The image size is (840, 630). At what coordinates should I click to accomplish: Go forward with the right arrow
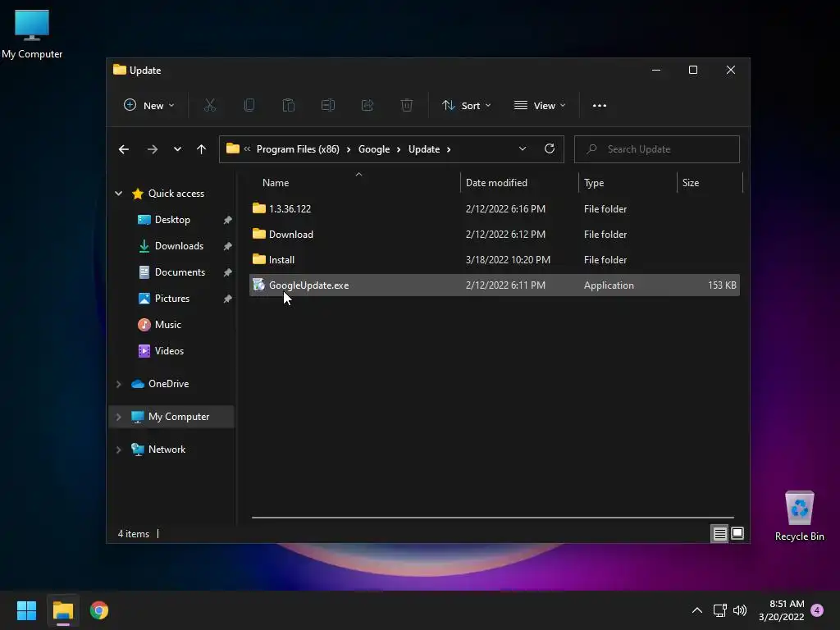click(x=152, y=149)
